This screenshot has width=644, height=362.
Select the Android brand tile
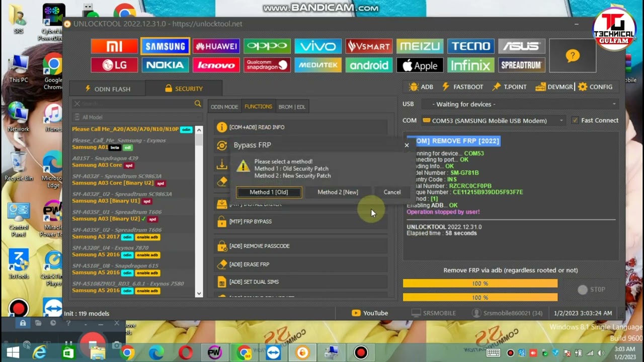click(x=369, y=65)
